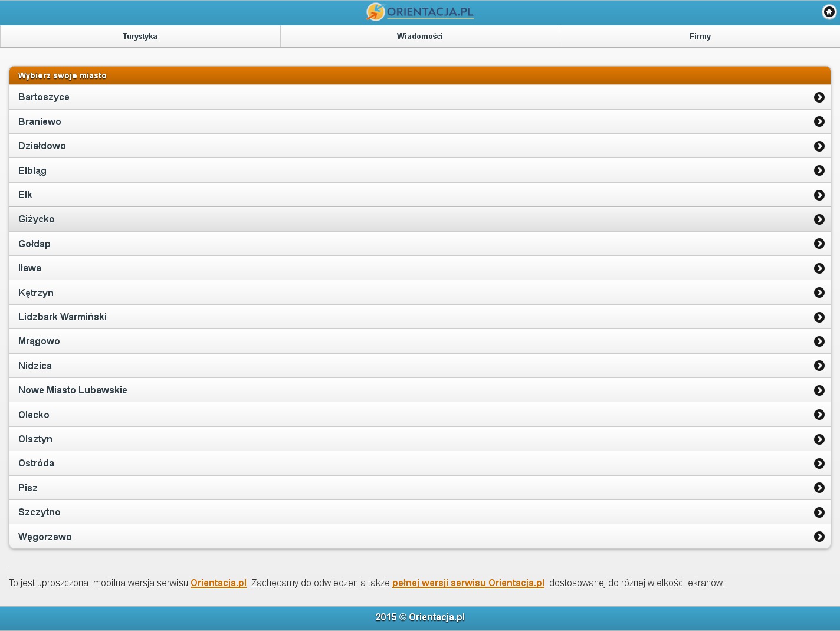This screenshot has width=840, height=631.
Task: Open the Turystyka tab
Action: (x=140, y=36)
